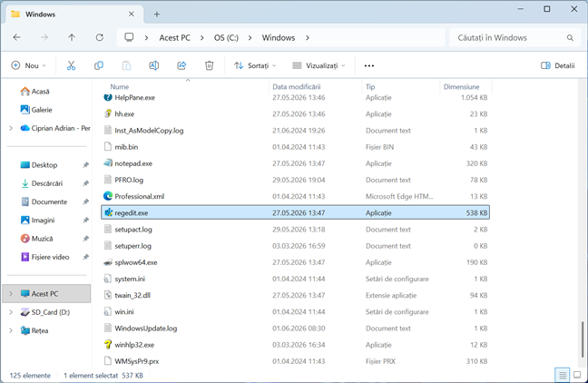The width and height of the screenshot is (588, 383).
Task: Select the WindowsUpdate.log file
Action: (x=295, y=329)
